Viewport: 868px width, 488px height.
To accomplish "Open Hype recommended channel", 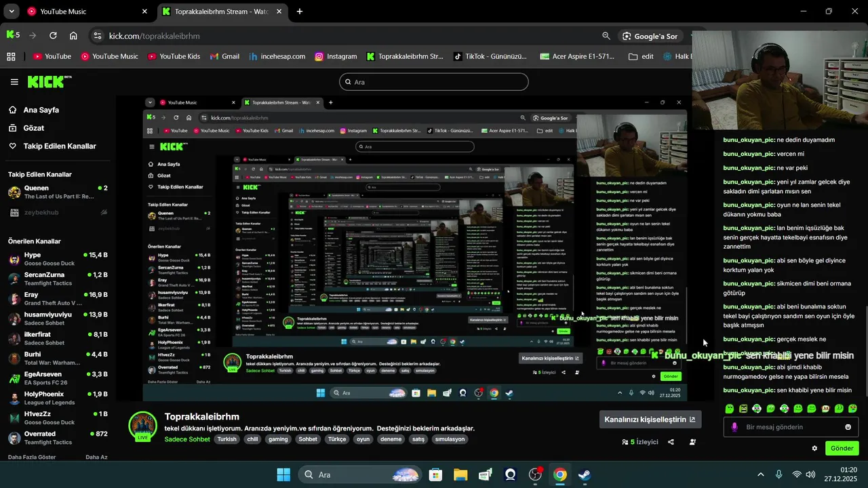I will click(58, 260).
